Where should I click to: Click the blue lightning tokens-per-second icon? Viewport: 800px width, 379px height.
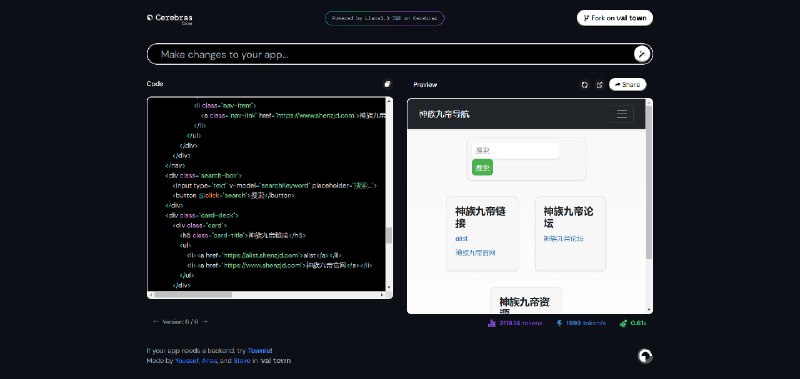pyautogui.click(x=559, y=323)
